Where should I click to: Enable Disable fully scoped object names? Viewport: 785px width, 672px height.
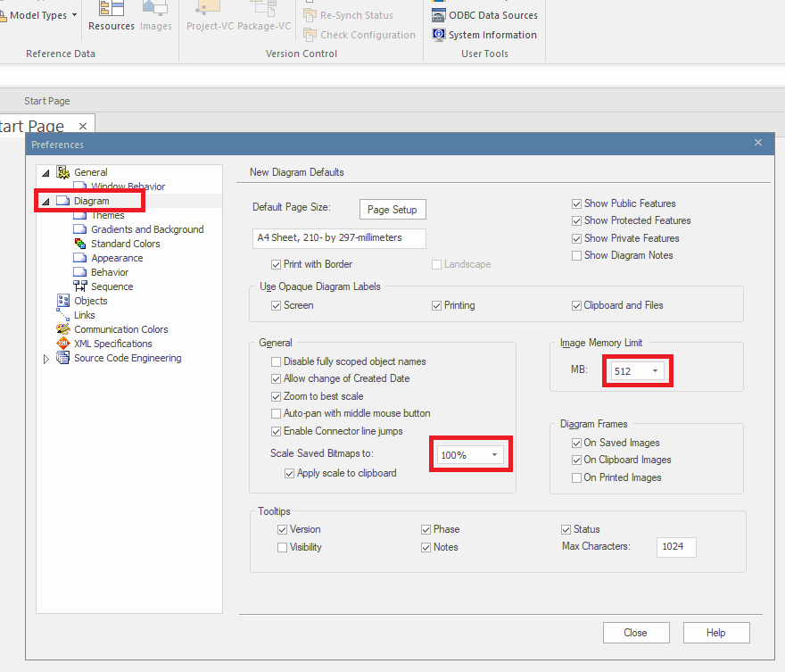click(276, 361)
